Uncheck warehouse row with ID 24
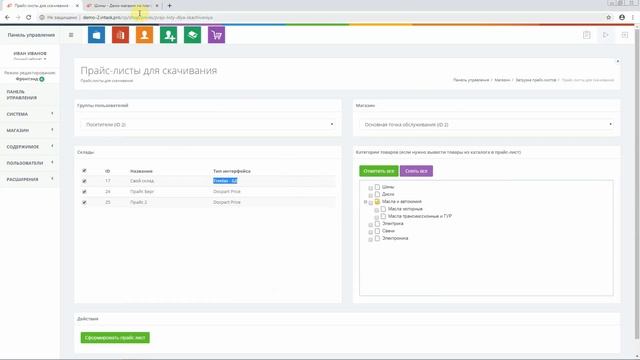 click(84, 191)
